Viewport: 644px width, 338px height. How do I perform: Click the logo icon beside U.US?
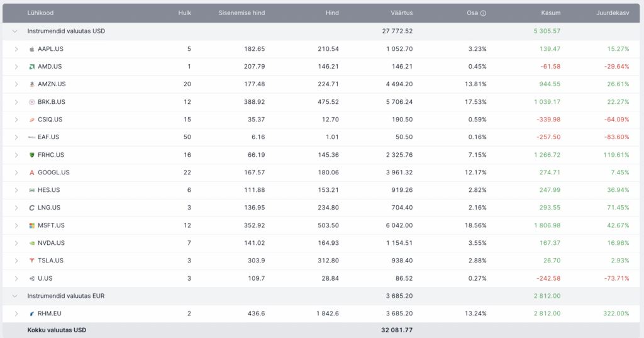pyautogui.click(x=31, y=278)
